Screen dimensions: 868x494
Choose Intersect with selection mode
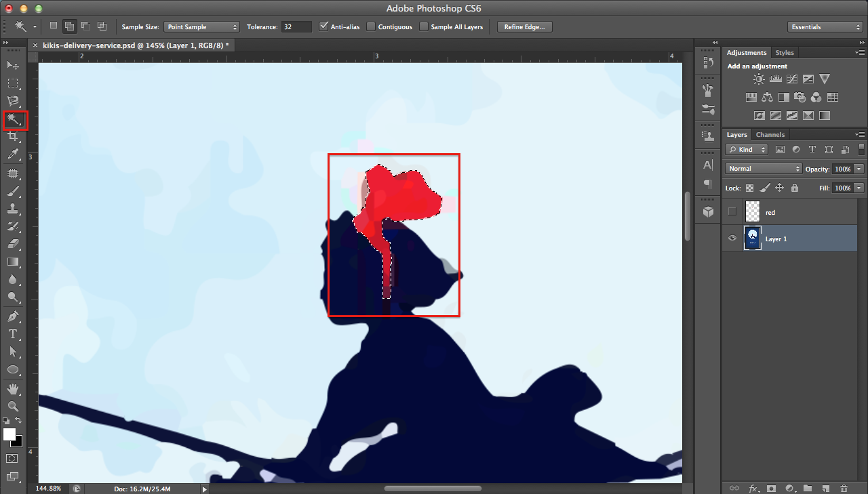(102, 26)
